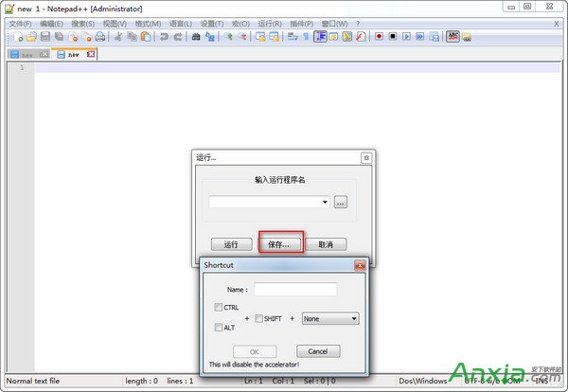Click the Save floppy disk icon
This screenshot has width=568, height=392.
coord(45,37)
